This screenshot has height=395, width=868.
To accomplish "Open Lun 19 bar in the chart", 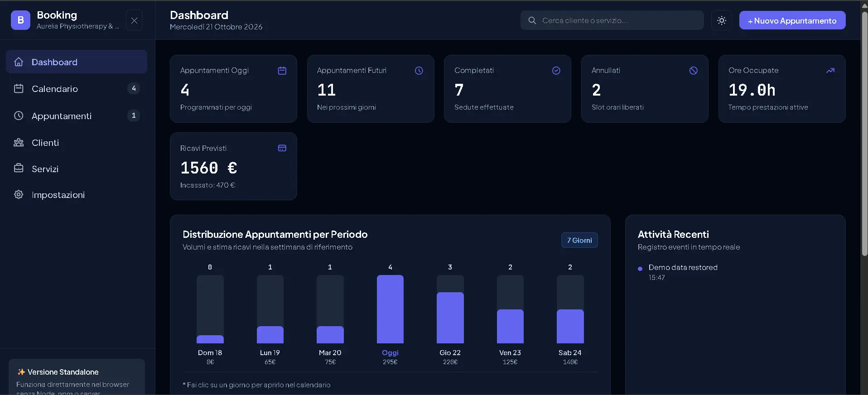I will click(270, 309).
